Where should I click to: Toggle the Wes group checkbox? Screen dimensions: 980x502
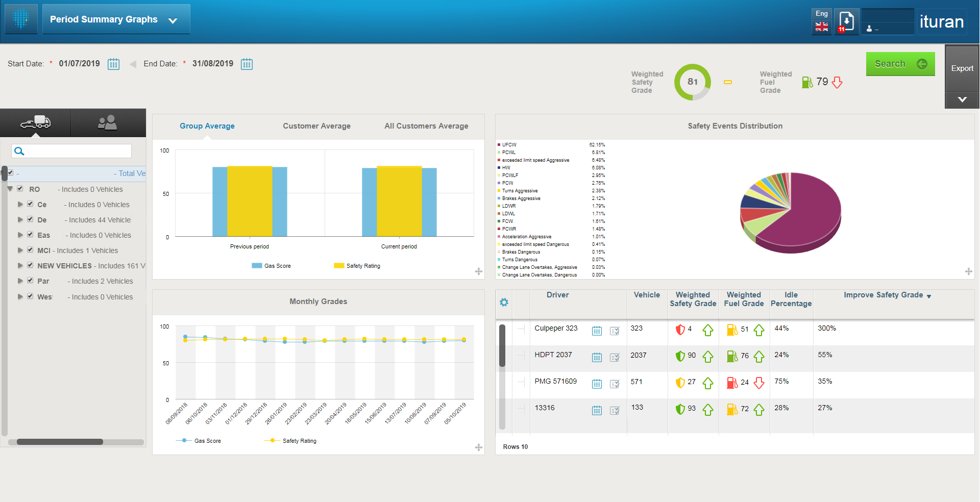(x=30, y=296)
